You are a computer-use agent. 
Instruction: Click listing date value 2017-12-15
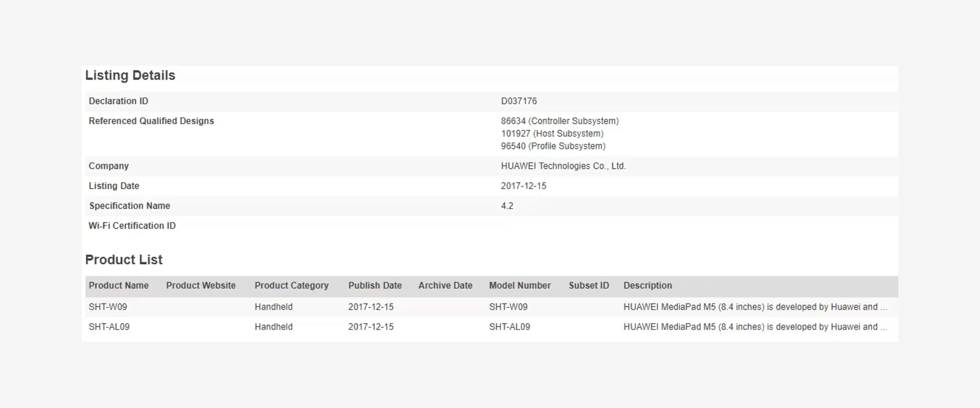pos(523,186)
